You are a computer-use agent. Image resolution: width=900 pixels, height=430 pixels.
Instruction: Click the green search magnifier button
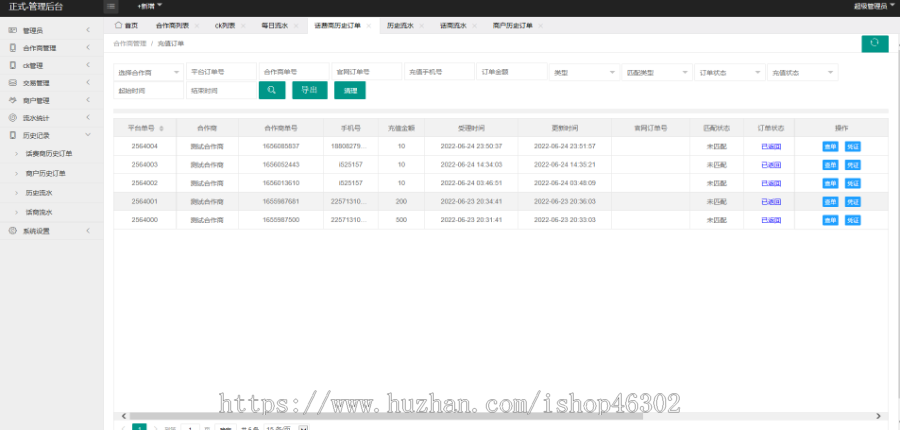(272, 90)
